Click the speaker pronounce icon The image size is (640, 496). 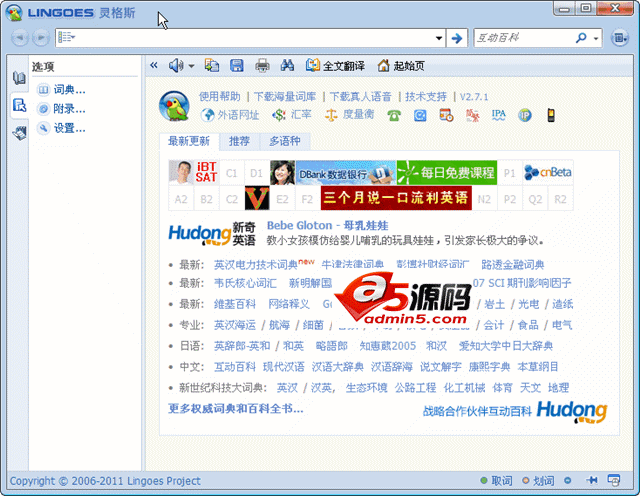tap(176, 65)
